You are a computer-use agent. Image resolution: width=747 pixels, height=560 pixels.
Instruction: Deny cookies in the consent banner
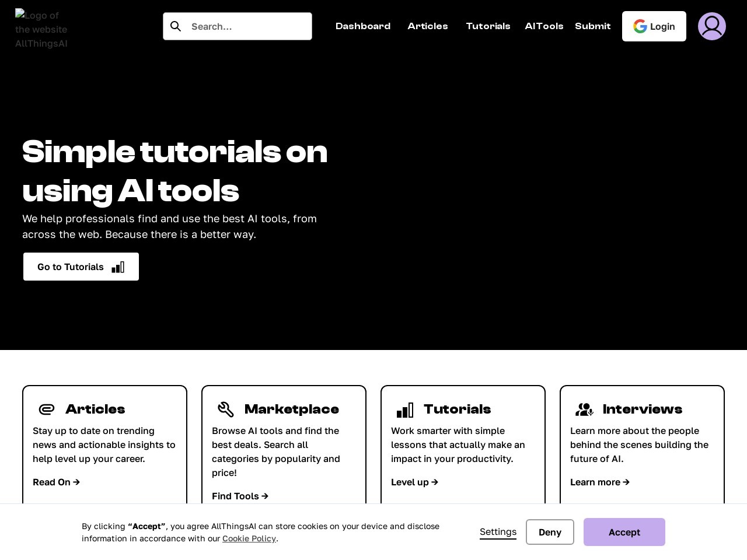click(550, 532)
